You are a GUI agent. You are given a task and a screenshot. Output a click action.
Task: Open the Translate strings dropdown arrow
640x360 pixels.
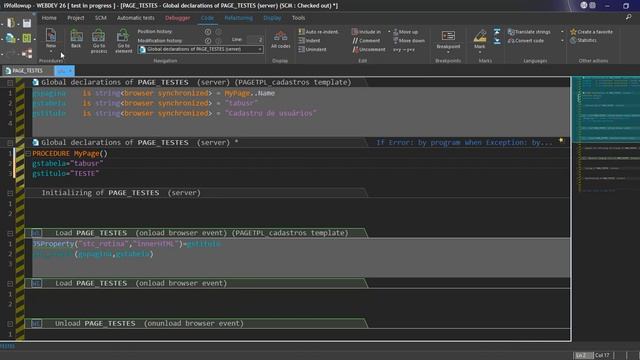(x=562, y=31)
